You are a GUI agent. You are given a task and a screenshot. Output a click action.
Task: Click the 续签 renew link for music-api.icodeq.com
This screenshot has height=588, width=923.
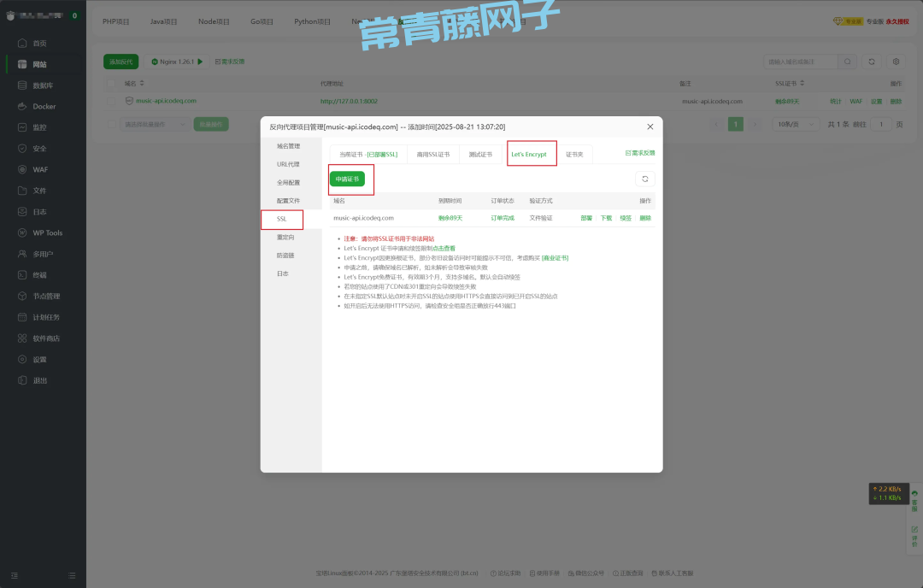(626, 218)
